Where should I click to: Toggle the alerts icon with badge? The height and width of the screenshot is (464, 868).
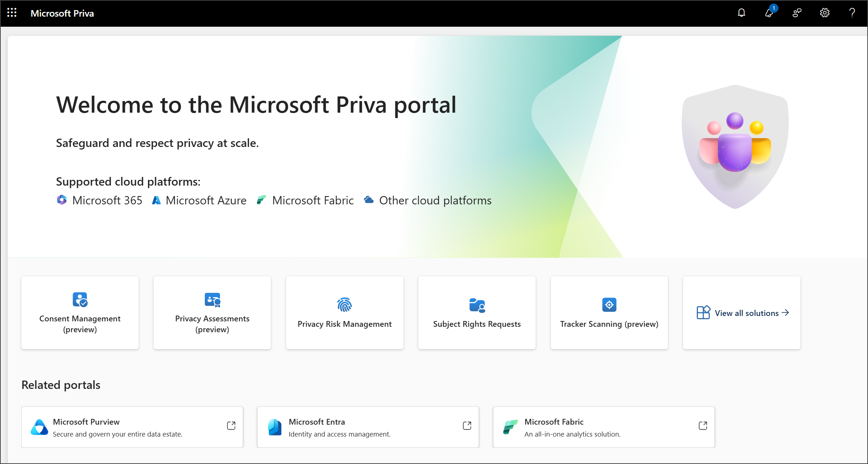[x=769, y=13]
